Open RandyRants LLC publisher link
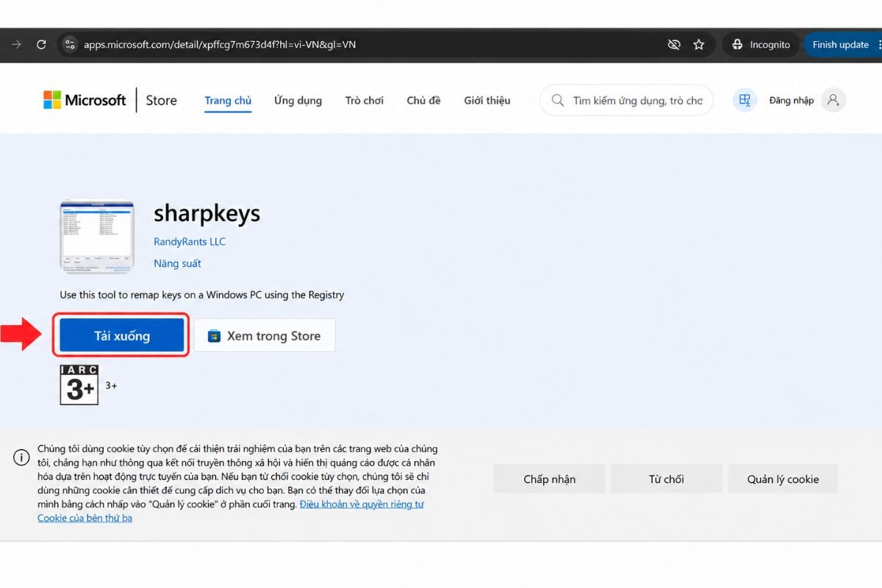The height and width of the screenshot is (588, 882). click(x=190, y=242)
